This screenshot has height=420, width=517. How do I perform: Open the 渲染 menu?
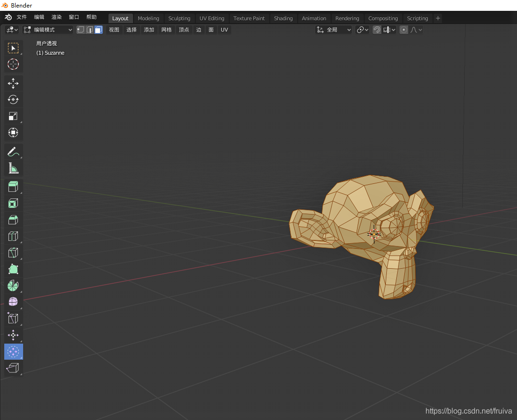pyautogui.click(x=57, y=17)
